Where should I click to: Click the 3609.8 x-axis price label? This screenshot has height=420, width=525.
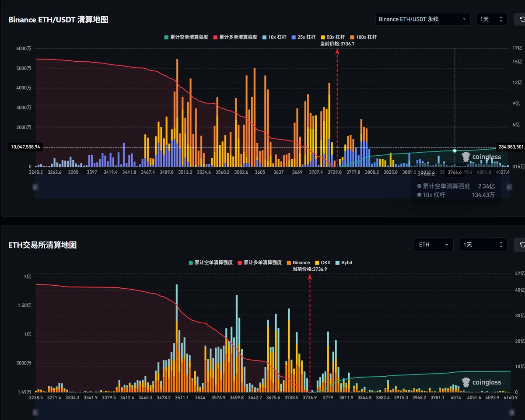(x=236, y=398)
